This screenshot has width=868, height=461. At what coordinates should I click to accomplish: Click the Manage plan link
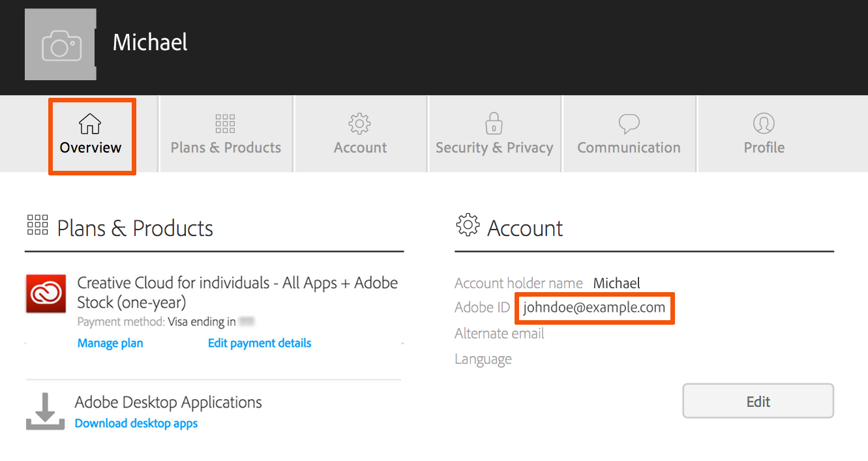coord(110,342)
